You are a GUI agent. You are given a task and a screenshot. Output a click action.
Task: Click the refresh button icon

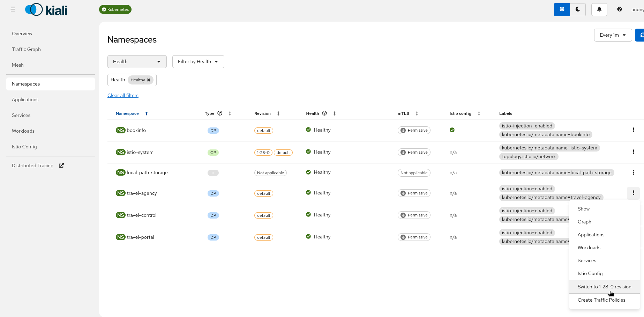click(x=641, y=35)
